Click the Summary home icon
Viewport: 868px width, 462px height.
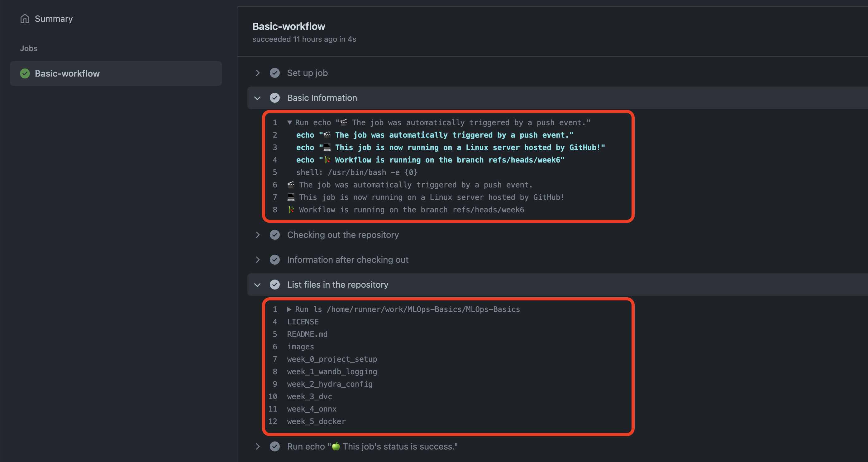25,18
